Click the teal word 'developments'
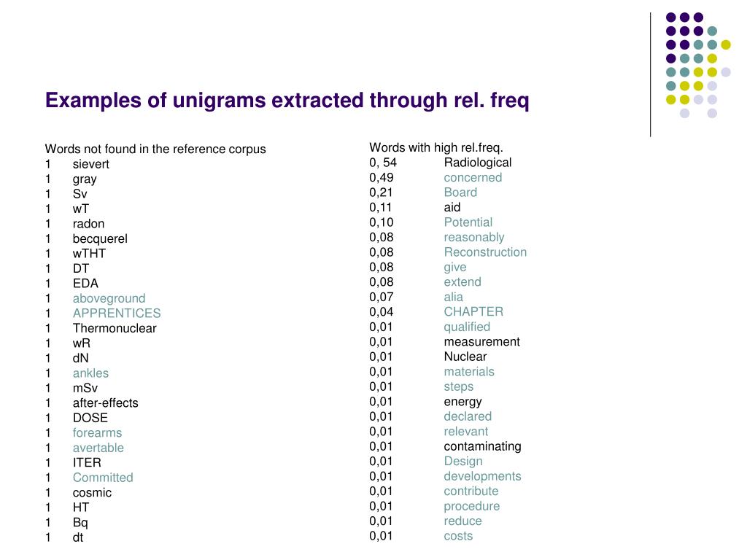Image resolution: width=747 pixels, height=560 pixels. [x=483, y=477]
